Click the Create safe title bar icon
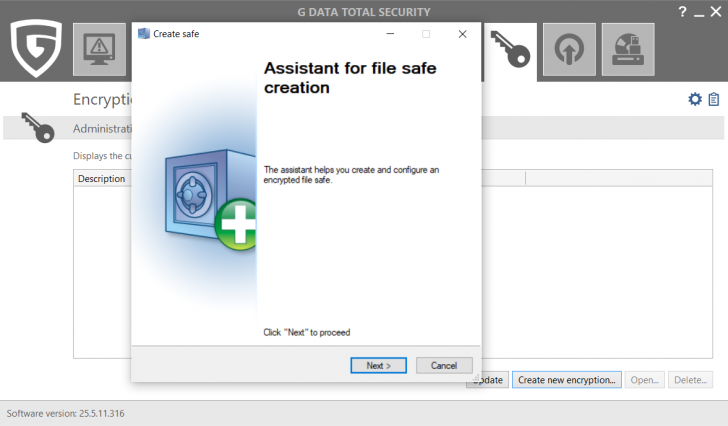 (144, 33)
